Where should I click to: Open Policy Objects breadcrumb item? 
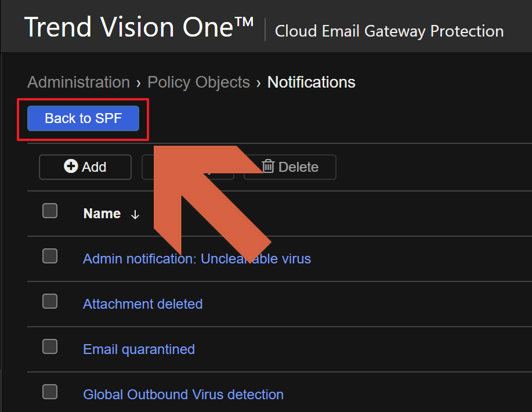198,82
